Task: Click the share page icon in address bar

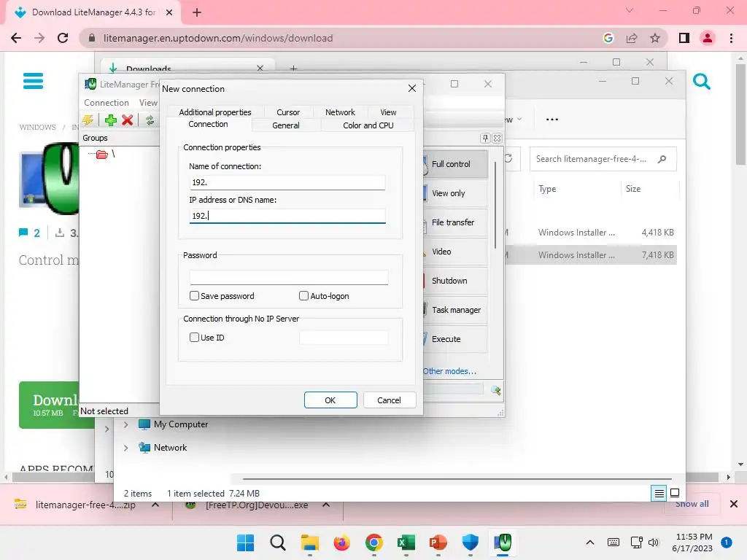Action: click(632, 38)
